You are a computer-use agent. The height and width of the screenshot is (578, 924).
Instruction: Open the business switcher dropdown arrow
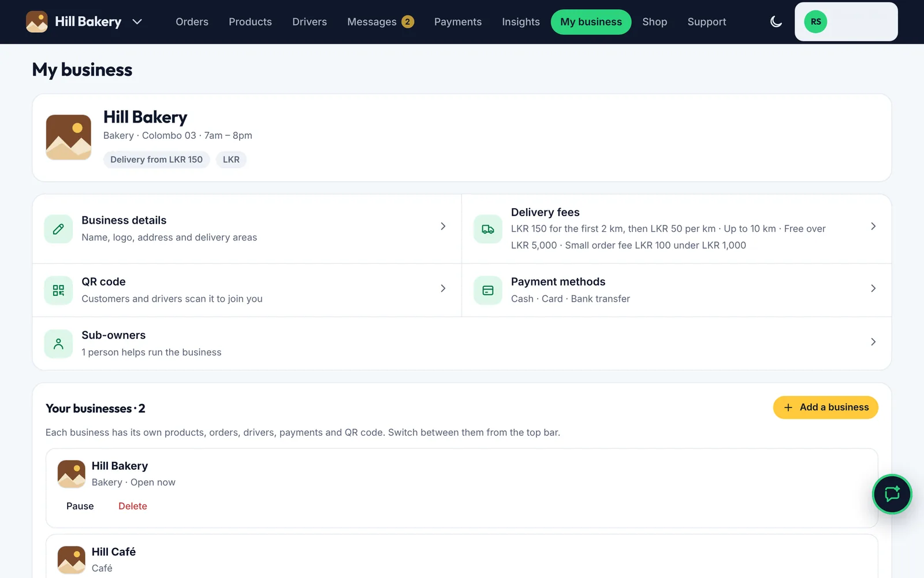(x=137, y=22)
